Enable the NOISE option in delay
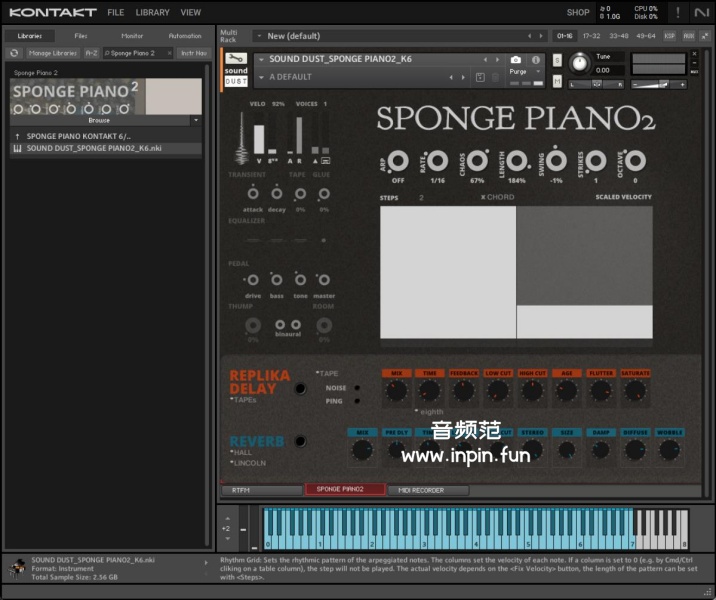This screenshot has height=600, width=716. click(x=357, y=387)
